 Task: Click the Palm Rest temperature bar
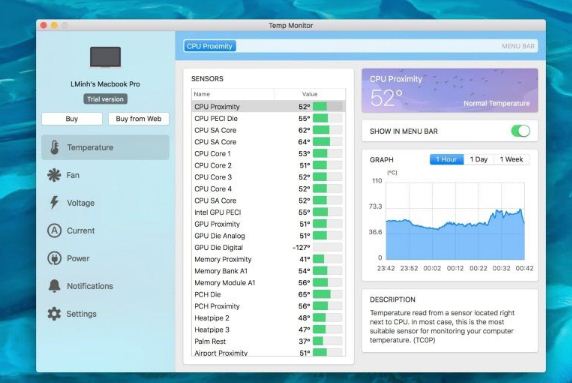pos(328,341)
